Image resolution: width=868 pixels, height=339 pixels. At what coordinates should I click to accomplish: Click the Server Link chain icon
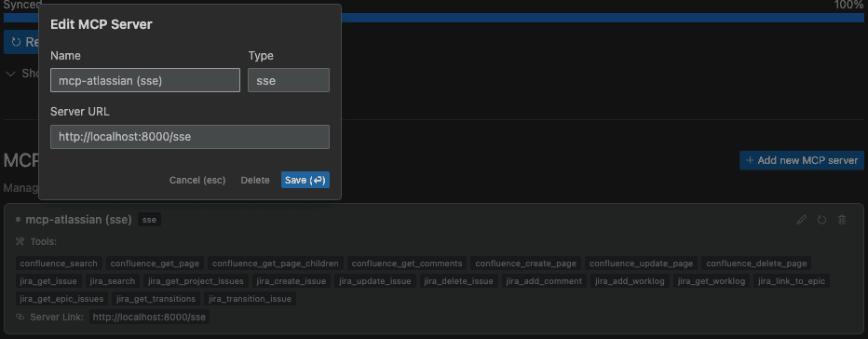pyautogui.click(x=20, y=317)
